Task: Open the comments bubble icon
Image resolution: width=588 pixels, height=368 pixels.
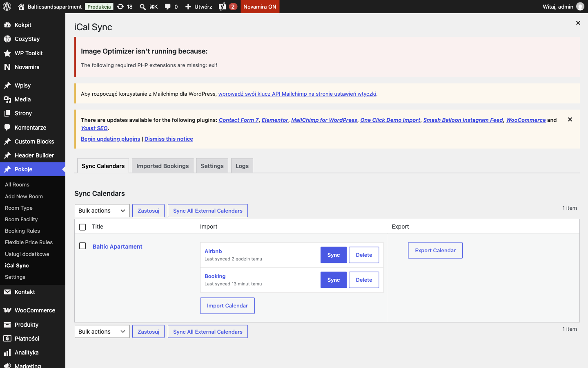Action: pyautogui.click(x=168, y=7)
